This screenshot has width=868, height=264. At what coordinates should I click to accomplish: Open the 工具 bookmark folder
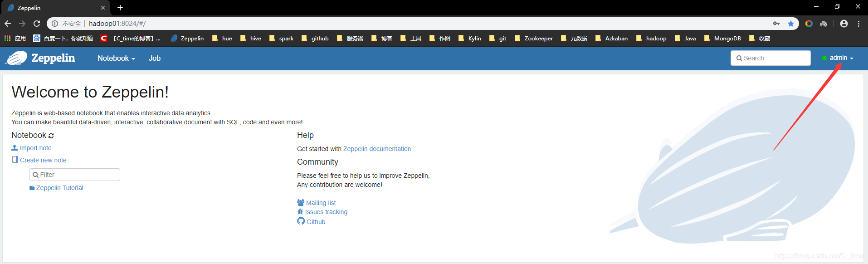click(x=411, y=39)
